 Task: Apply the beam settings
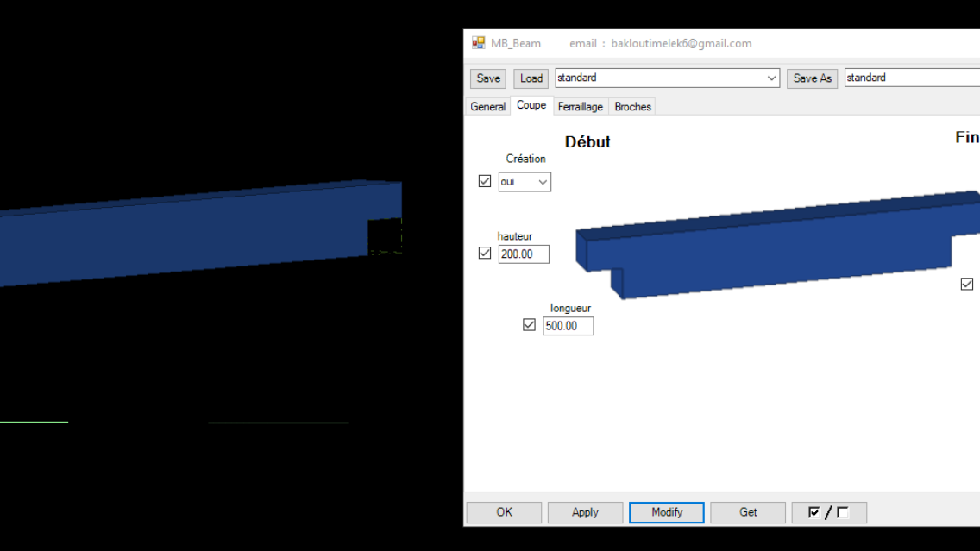585,512
